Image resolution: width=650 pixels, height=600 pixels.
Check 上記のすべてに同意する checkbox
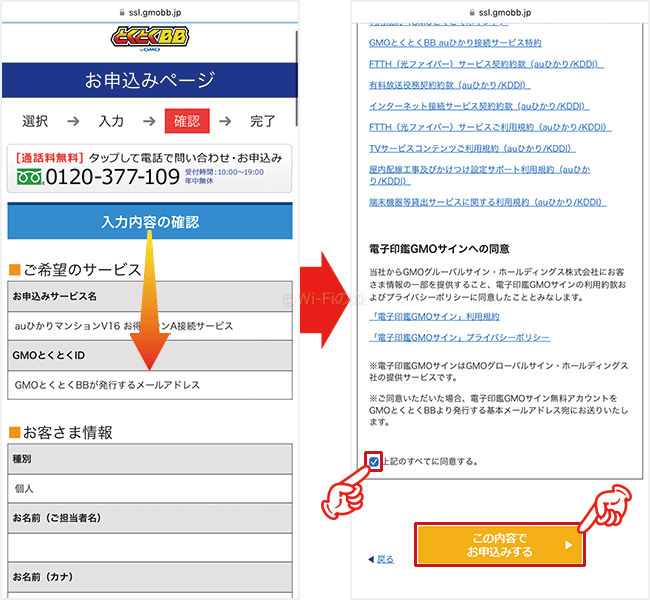pyautogui.click(x=374, y=461)
